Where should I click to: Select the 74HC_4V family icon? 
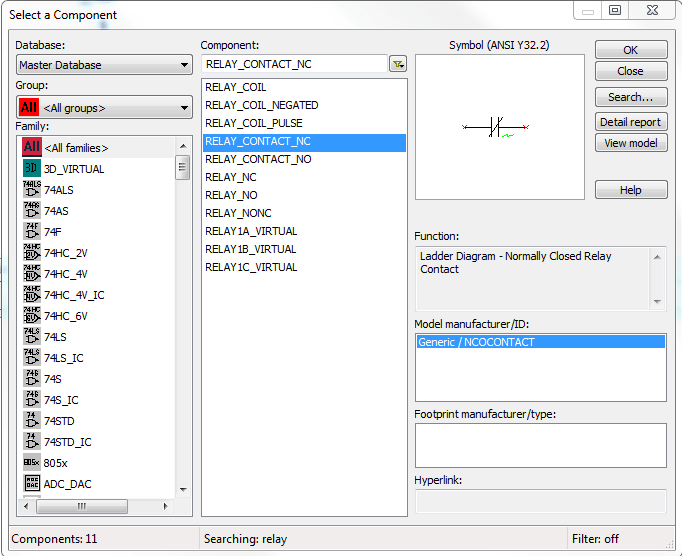coord(32,273)
